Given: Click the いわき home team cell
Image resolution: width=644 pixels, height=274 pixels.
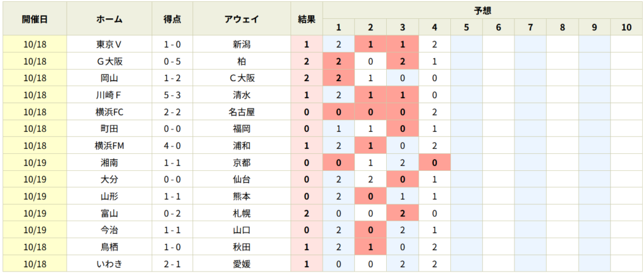Looking at the screenshot, I should [109, 264].
